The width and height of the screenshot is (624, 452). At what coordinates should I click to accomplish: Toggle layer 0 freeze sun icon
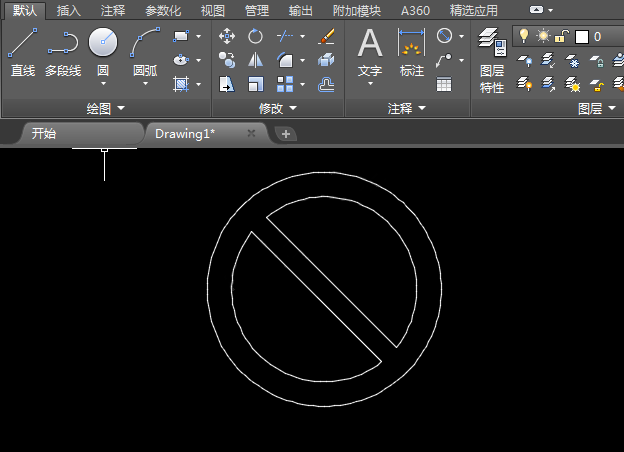pos(543,36)
